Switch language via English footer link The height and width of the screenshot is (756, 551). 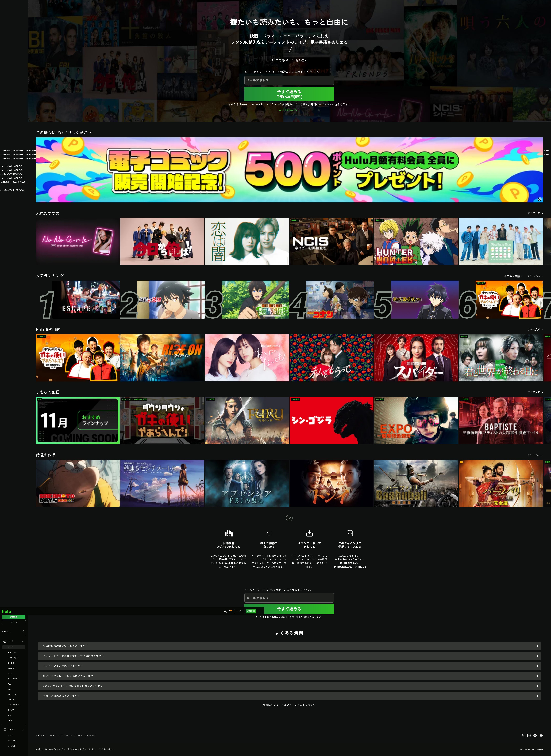click(x=540, y=749)
